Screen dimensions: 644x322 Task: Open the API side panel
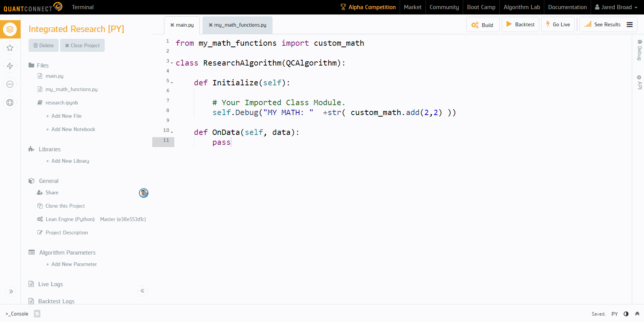click(x=639, y=82)
